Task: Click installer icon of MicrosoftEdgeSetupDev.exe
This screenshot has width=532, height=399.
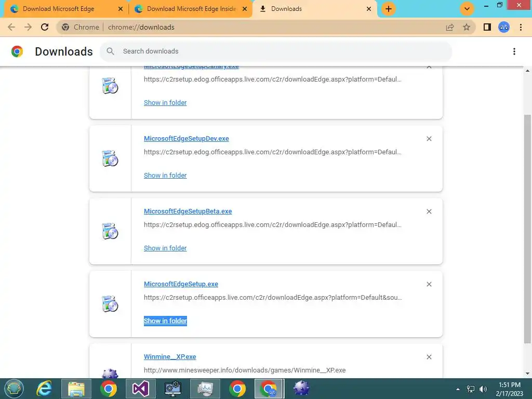Action: tap(110, 158)
